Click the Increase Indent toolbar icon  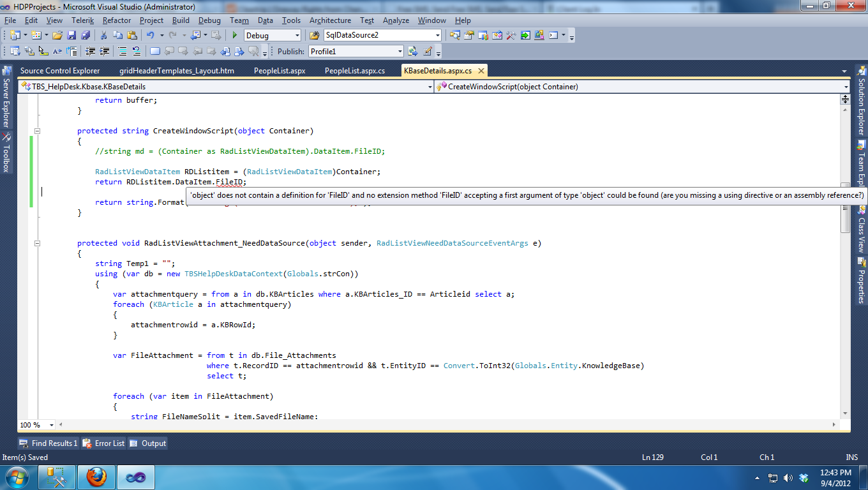105,52
